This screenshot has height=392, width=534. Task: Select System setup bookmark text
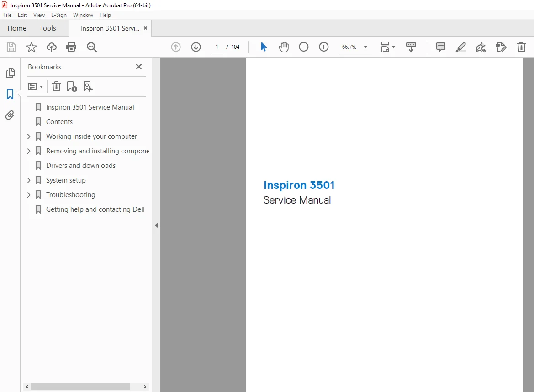click(x=66, y=180)
